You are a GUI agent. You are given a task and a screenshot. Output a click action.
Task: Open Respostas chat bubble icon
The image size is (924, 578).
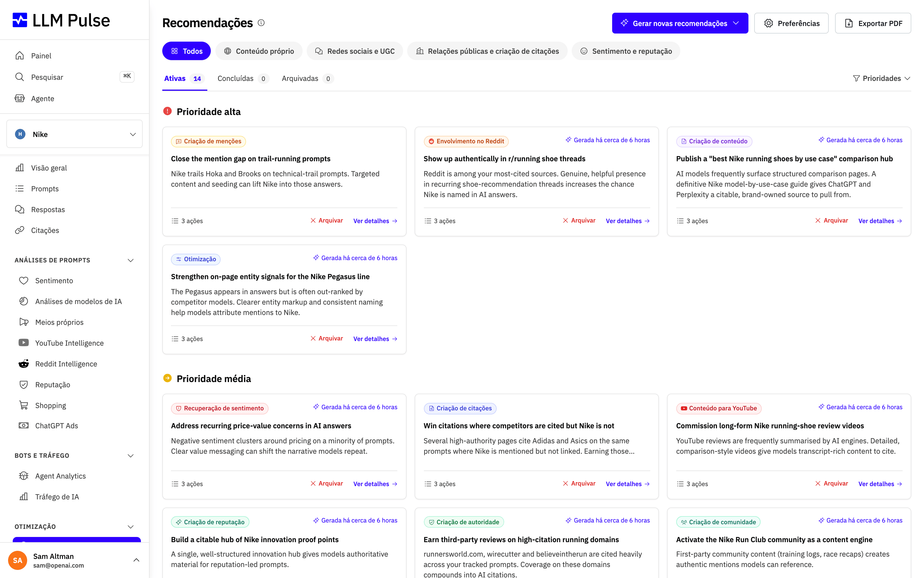coord(19,209)
